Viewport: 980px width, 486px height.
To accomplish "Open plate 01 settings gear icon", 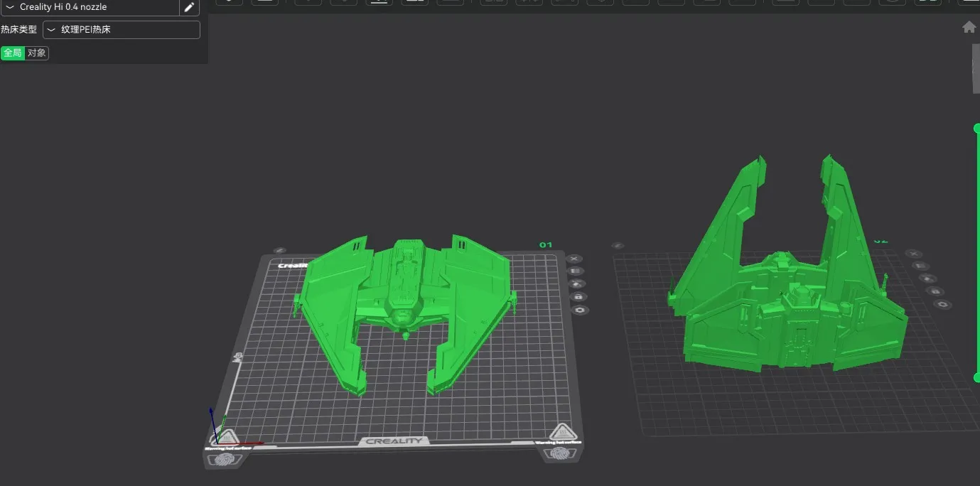I will click(581, 310).
